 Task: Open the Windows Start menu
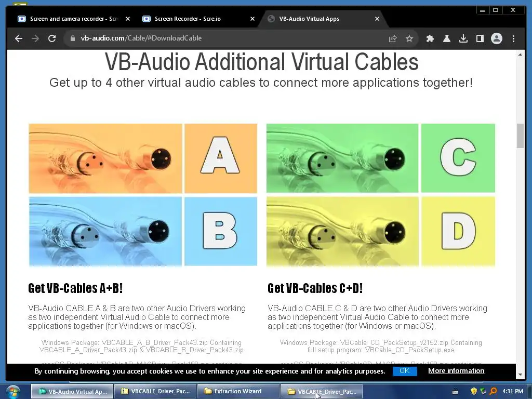click(x=13, y=392)
